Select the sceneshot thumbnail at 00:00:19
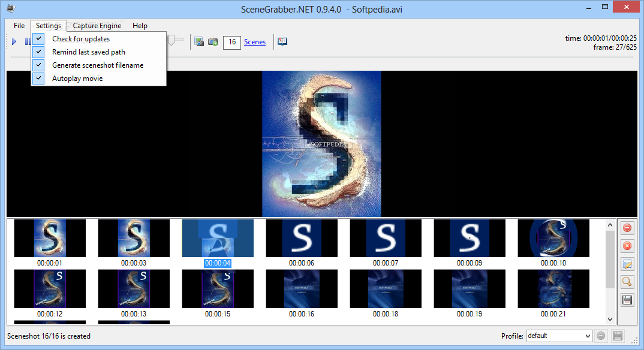Viewport: 644px width, 350px height. pos(470,289)
